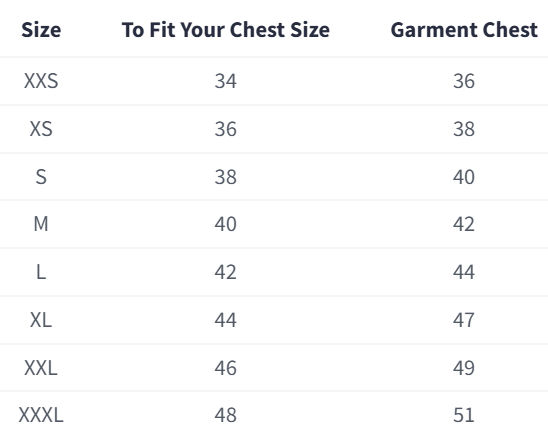The height and width of the screenshot is (441, 548).
Task: Click chest size value 48 for XXXL
Action: click(225, 415)
